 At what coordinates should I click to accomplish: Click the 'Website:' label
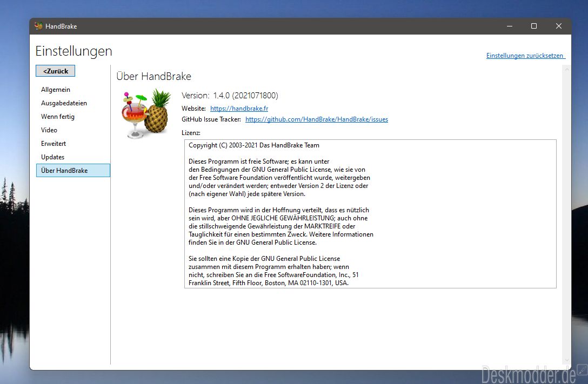(x=193, y=108)
